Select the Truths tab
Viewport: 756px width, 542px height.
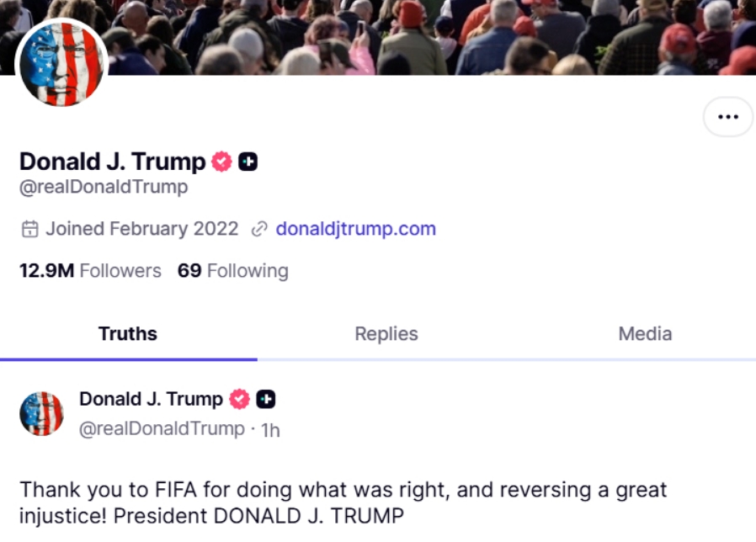tap(128, 333)
